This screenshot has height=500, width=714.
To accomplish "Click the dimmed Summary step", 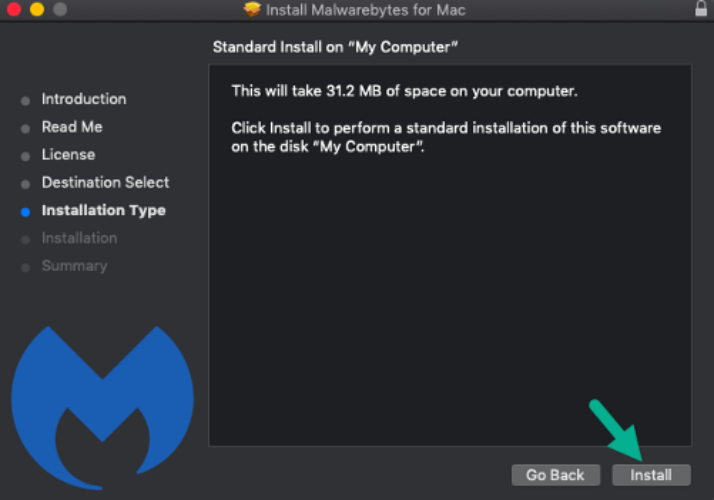I will tap(74, 266).
